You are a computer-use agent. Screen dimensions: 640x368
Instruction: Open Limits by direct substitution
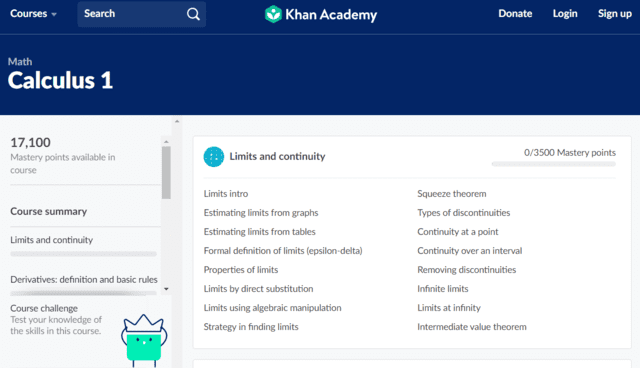pyautogui.click(x=258, y=289)
